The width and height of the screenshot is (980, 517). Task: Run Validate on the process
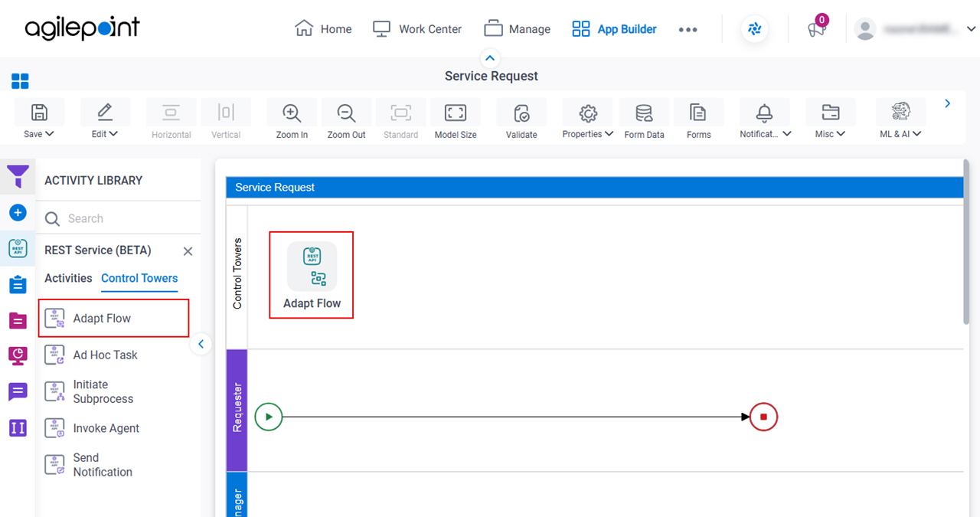(521, 120)
